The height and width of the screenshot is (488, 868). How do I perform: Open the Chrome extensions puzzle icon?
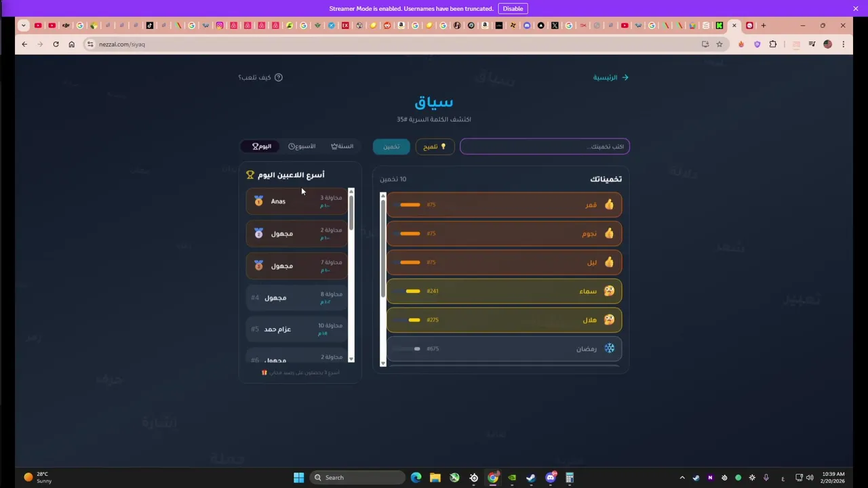pos(772,44)
